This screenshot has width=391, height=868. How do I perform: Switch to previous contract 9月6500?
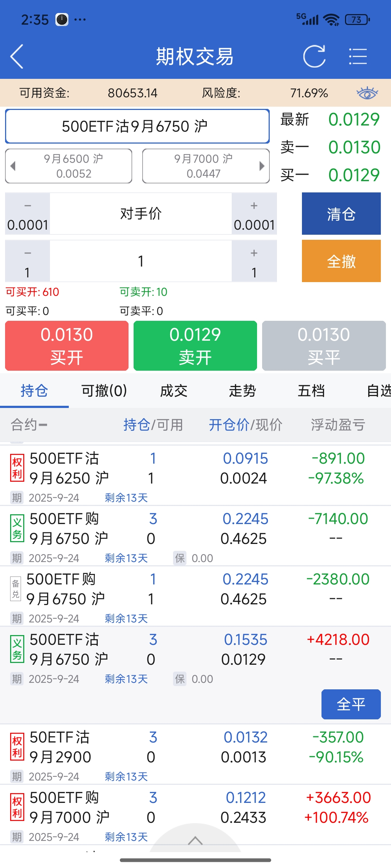click(68, 166)
